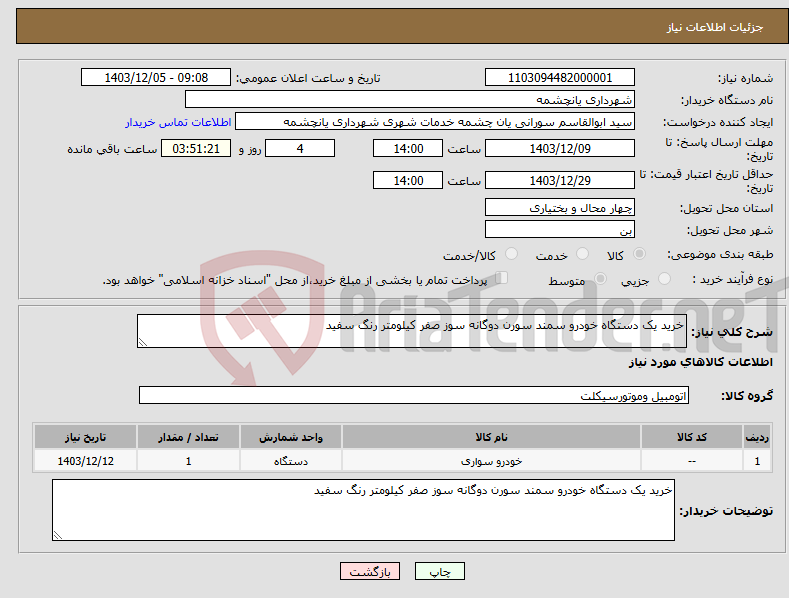
Task: Click the response deadline time 14:00 field
Action: tap(408, 148)
